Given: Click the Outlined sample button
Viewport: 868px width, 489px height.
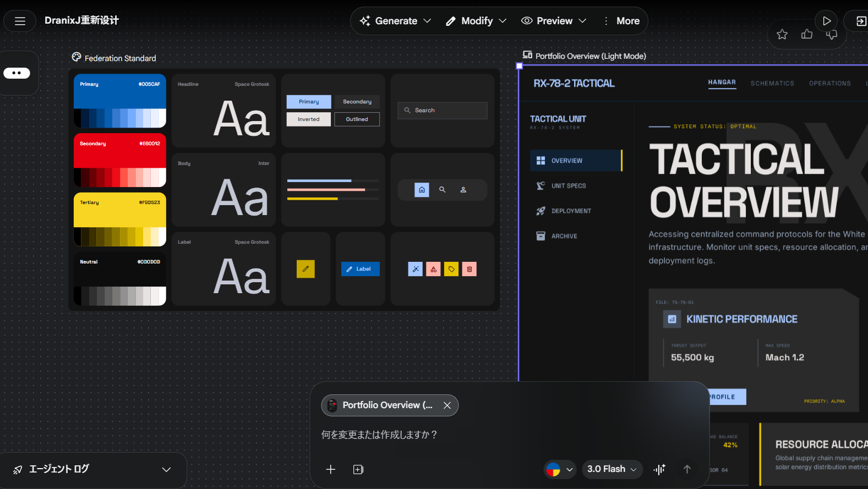Looking at the screenshot, I should [x=357, y=119].
